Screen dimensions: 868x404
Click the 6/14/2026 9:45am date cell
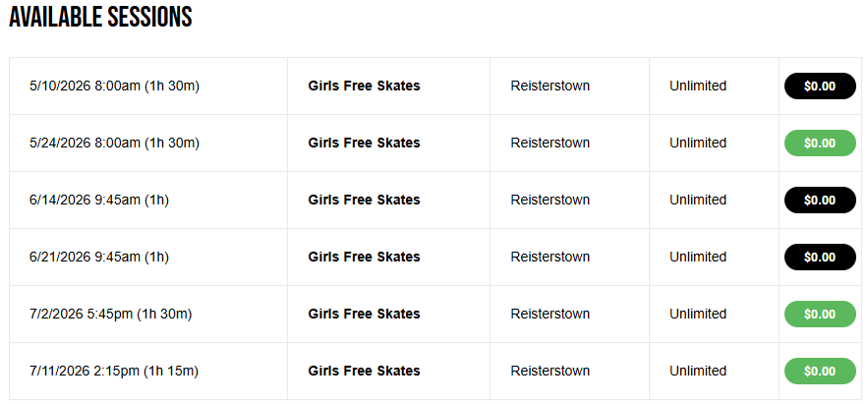99,201
